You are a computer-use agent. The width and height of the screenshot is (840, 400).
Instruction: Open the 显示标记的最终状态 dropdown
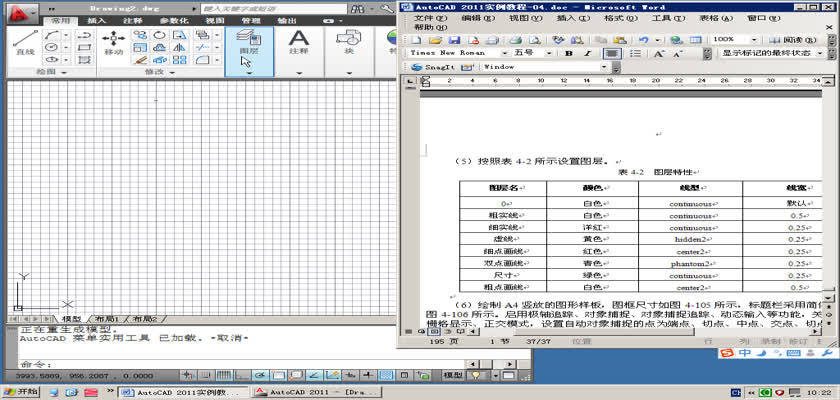click(820, 54)
